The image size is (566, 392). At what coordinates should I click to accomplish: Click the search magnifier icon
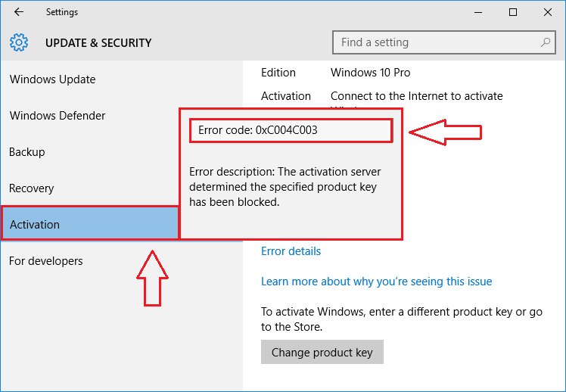pyautogui.click(x=546, y=42)
